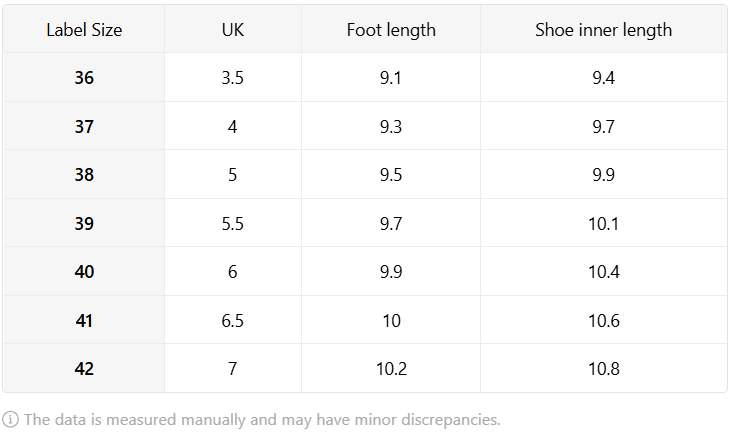This screenshot has width=730, height=441.
Task: Click the Shoe inner length header
Action: pos(603,30)
